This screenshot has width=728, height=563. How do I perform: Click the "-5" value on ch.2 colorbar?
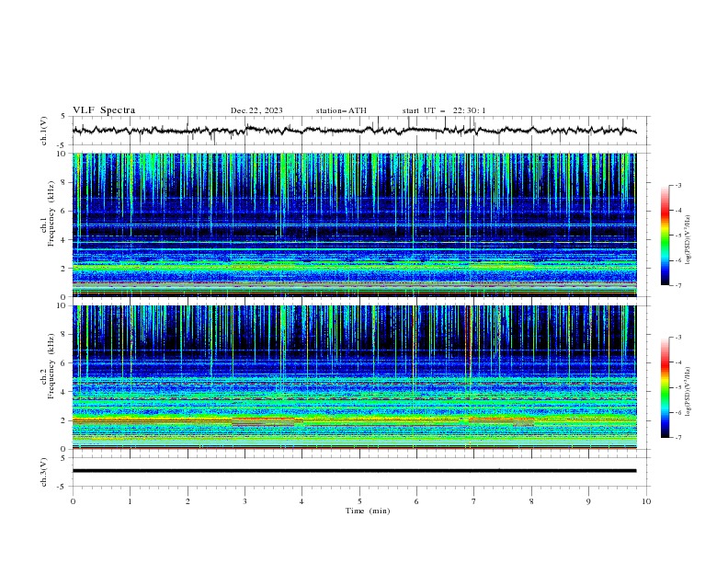(x=678, y=387)
